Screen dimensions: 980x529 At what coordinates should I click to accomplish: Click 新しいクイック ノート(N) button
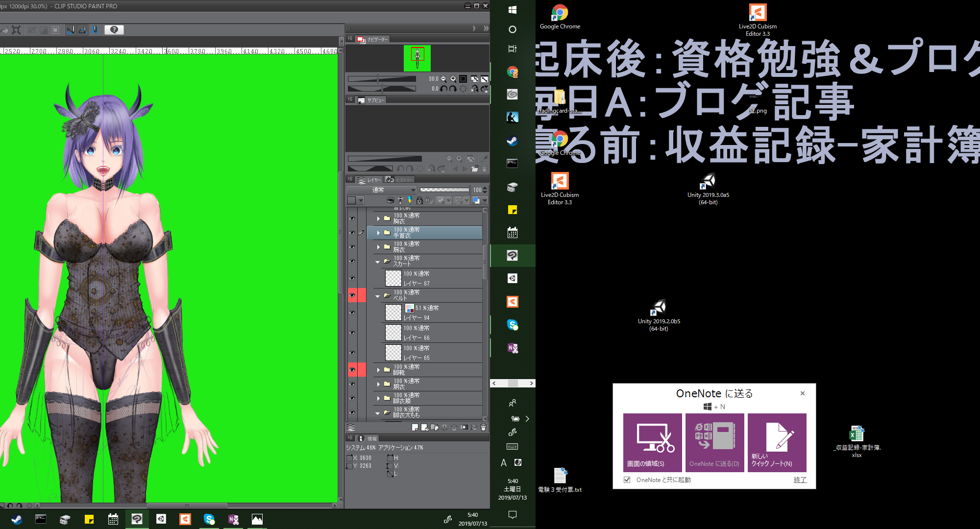tap(777, 443)
